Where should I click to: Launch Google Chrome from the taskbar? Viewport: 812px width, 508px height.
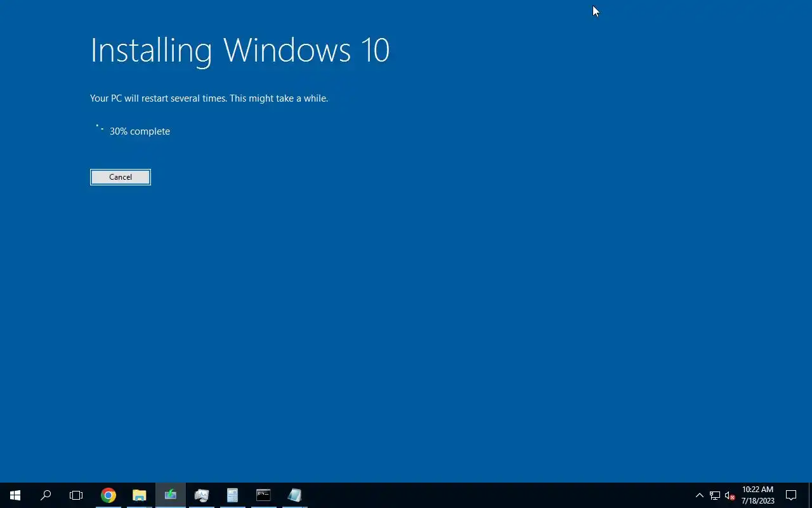pos(108,495)
